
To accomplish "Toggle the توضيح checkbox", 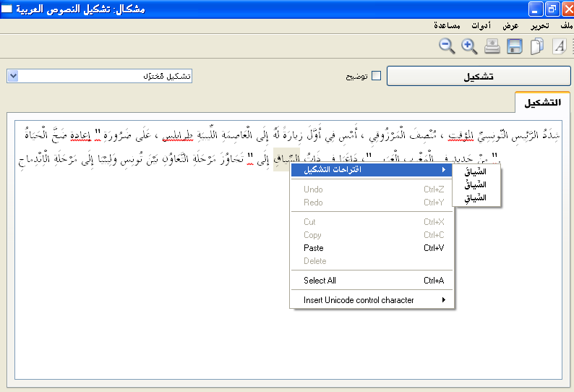I will pyautogui.click(x=377, y=76).
